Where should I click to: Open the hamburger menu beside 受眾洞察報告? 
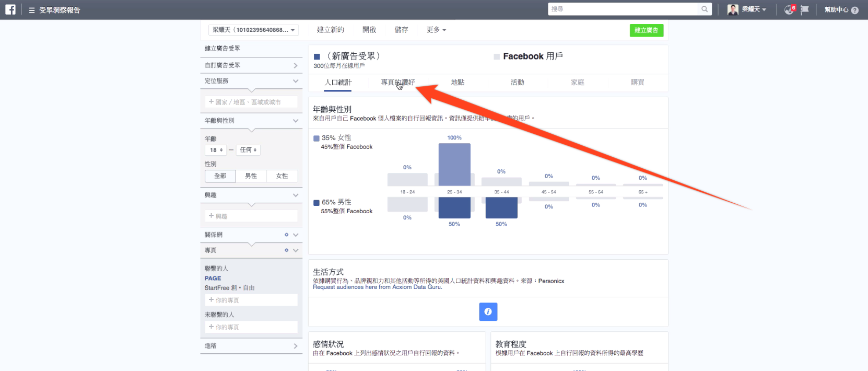pos(32,10)
